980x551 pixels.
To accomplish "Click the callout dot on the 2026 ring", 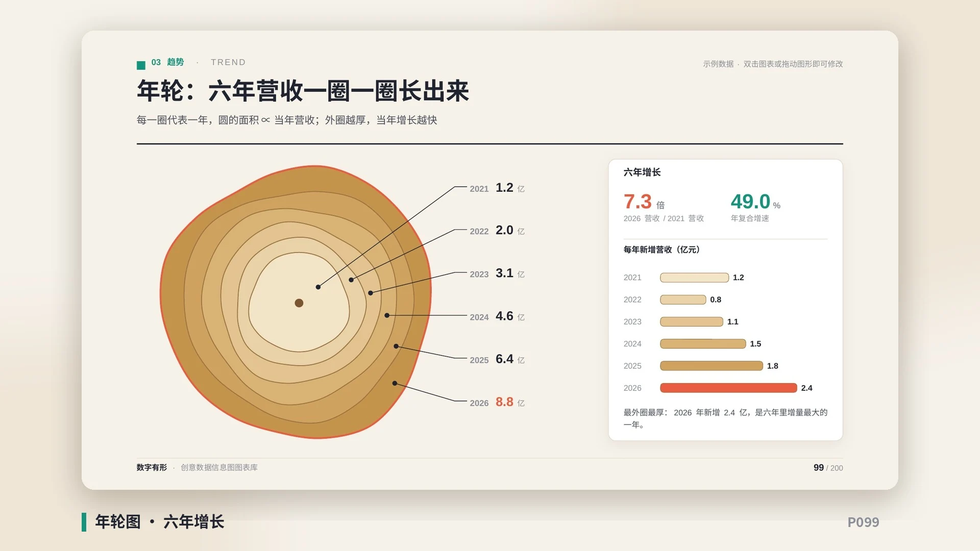I will [395, 383].
